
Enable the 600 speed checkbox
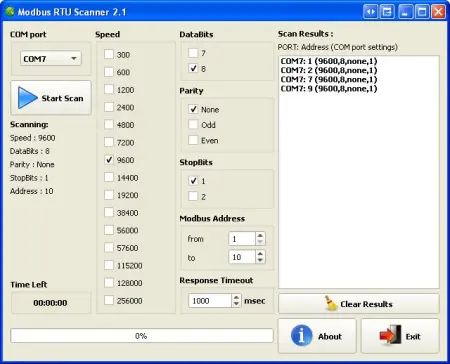pyautogui.click(x=109, y=72)
